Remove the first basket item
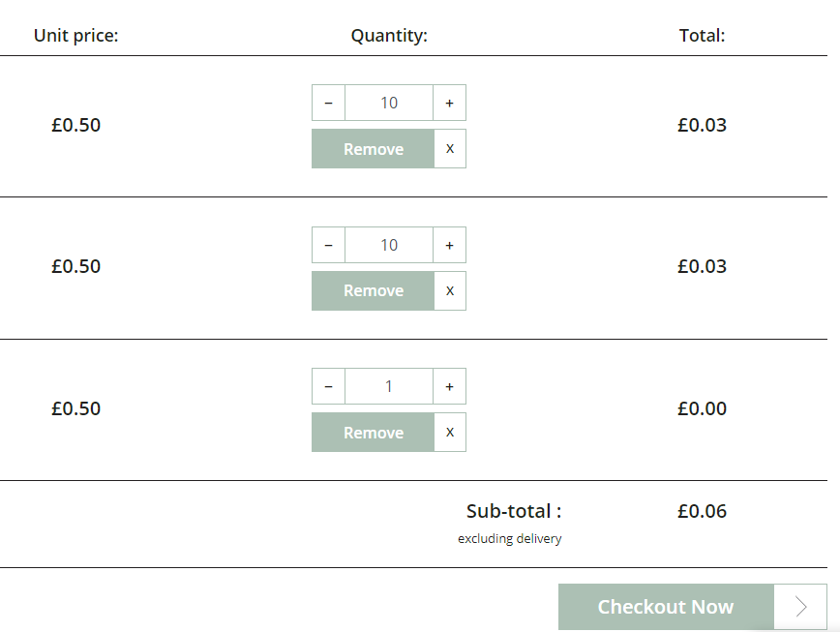840x632 pixels. point(373,149)
